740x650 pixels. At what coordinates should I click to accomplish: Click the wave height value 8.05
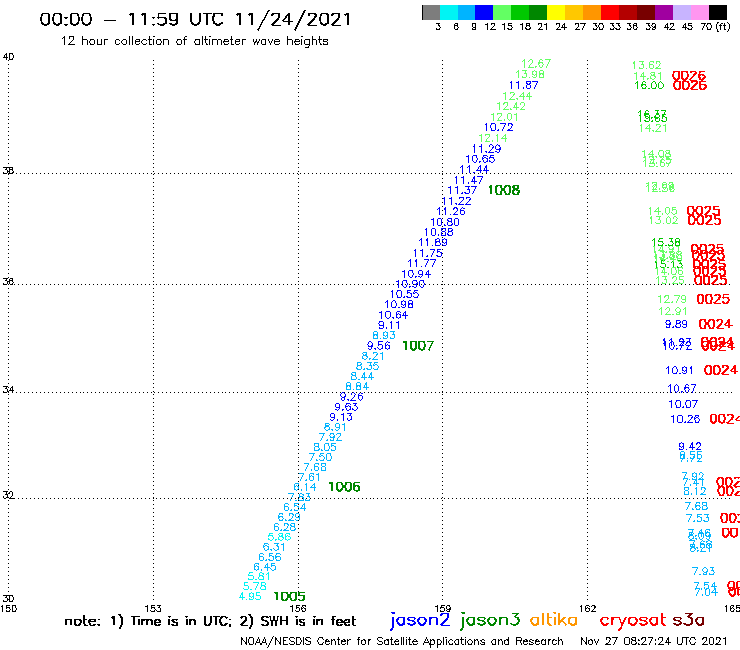tap(325, 447)
